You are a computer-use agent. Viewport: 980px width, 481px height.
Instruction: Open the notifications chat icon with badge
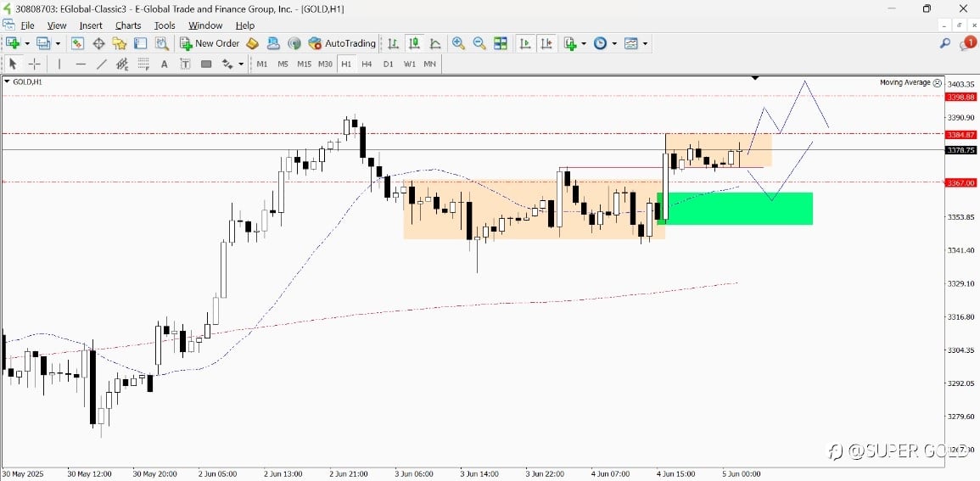[967, 43]
